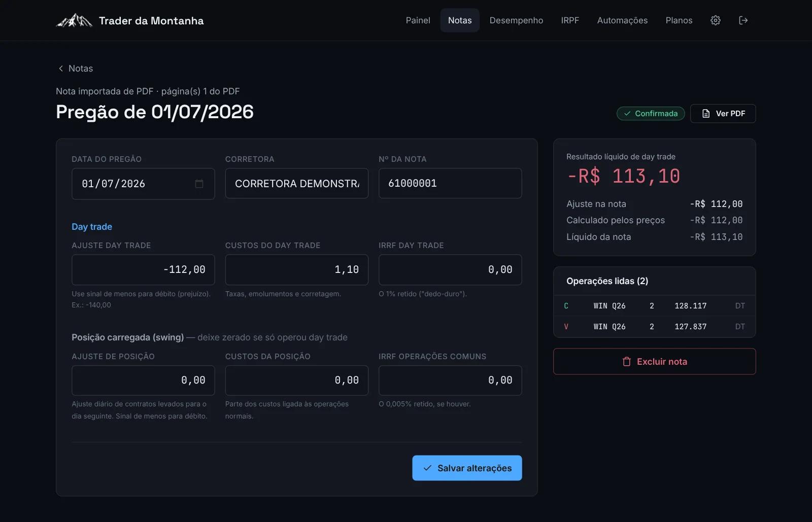
Task: Click the Excluir nota button
Action: [655, 361]
